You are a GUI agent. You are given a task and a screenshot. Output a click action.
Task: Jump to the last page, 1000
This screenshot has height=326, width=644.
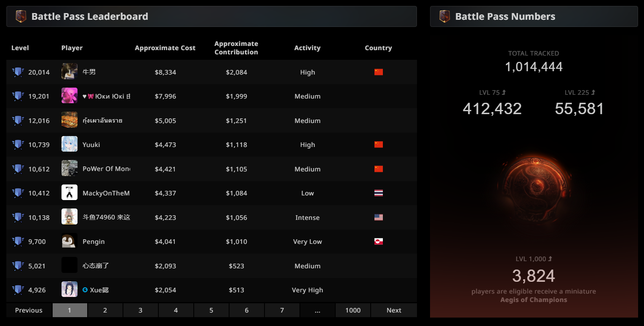353,310
